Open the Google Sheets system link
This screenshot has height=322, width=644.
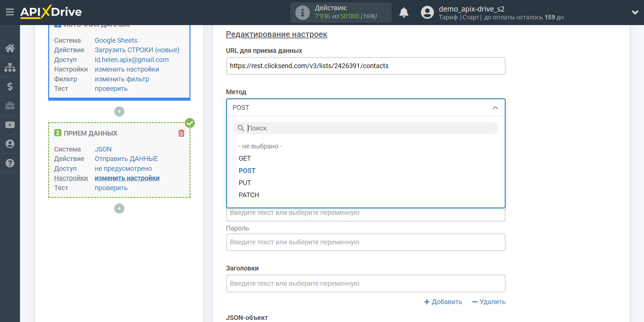(x=116, y=40)
